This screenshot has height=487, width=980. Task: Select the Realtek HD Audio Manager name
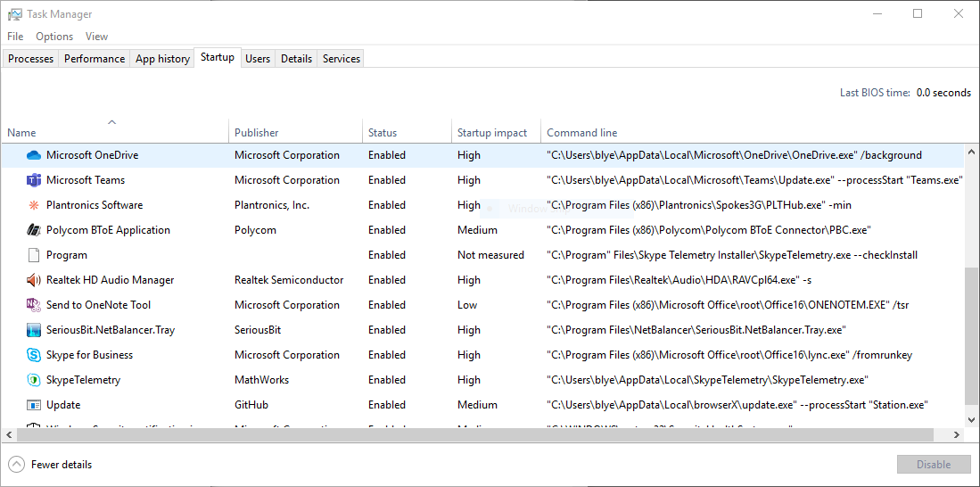pos(110,280)
